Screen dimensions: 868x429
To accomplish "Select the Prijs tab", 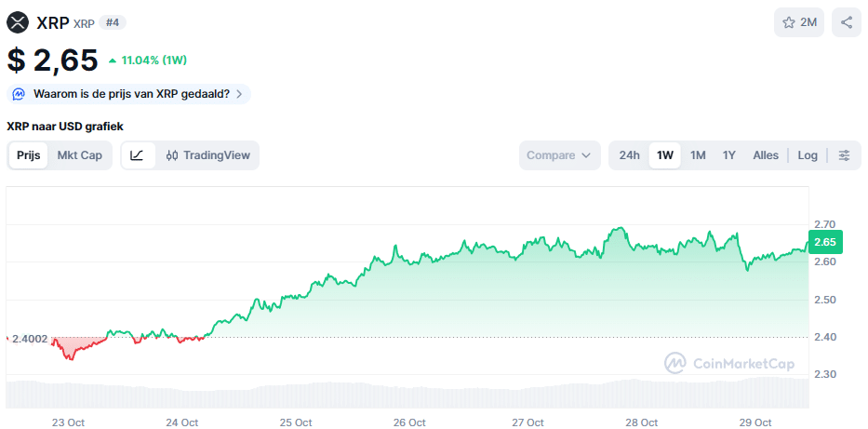I will tap(28, 155).
